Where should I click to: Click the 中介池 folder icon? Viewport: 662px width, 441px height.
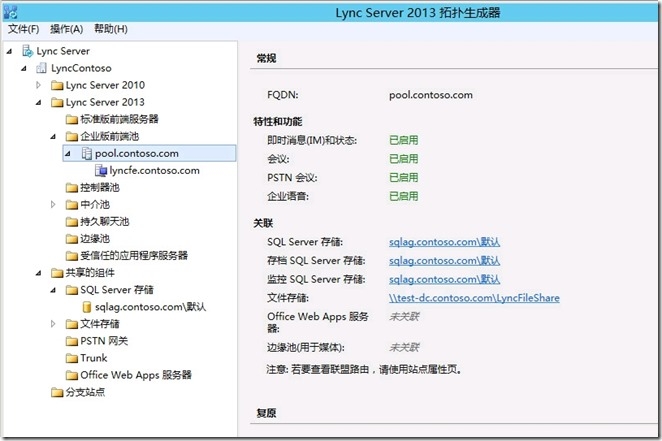[x=71, y=205]
